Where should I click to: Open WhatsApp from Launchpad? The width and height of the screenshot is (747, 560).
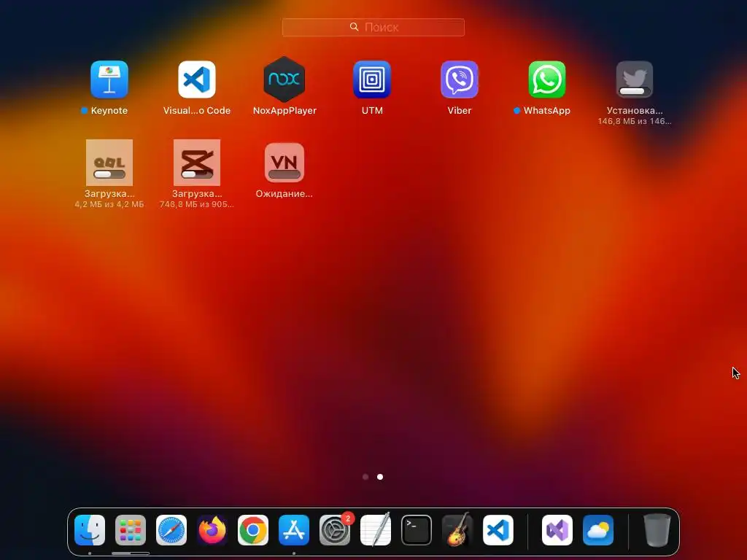point(547,79)
